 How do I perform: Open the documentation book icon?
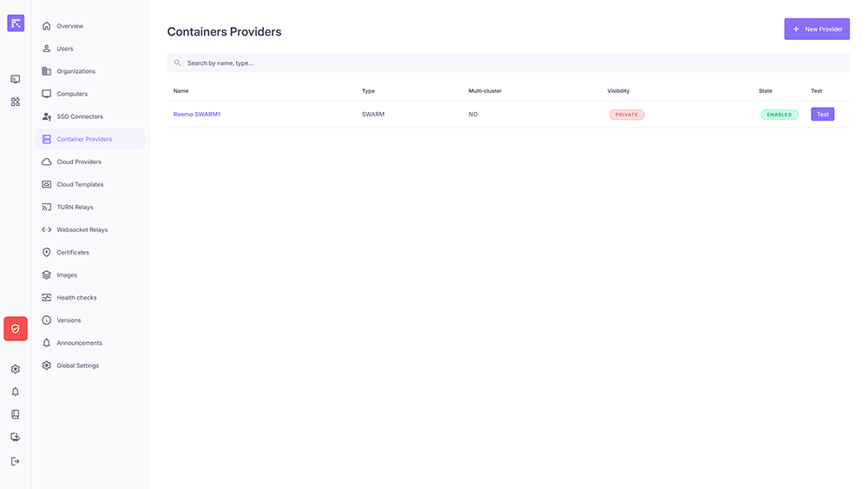[x=16, y=414]
